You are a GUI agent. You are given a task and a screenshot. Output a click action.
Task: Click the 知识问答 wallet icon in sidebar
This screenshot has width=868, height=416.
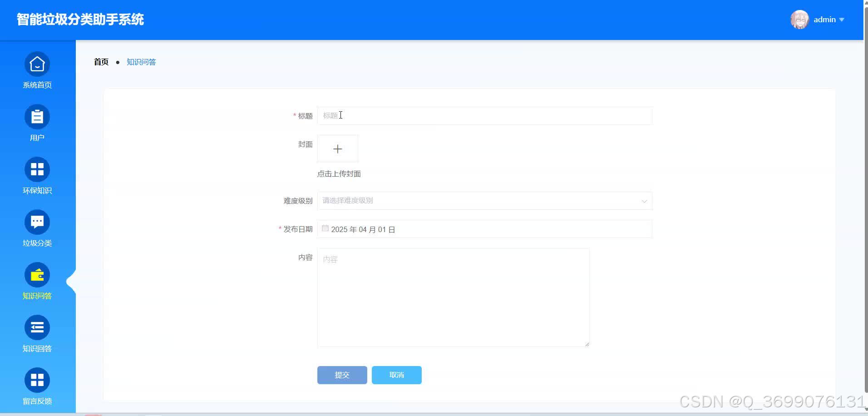[x=37, y=274]
